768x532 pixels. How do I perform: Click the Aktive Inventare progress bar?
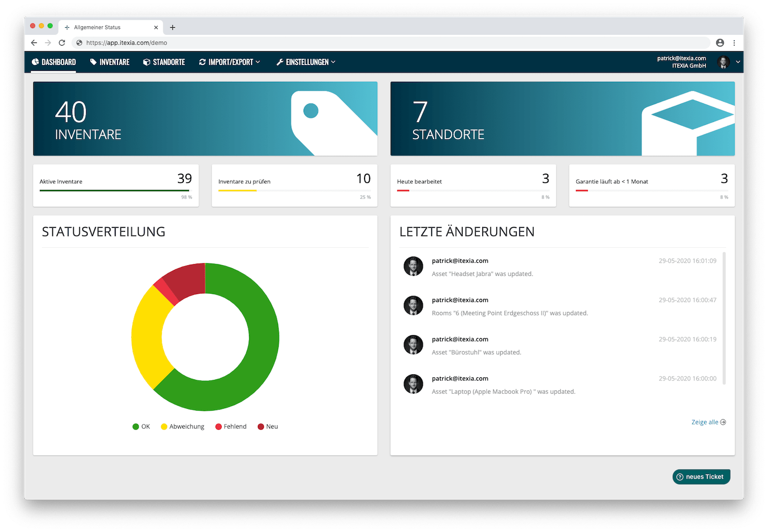(x=116, y=190)
